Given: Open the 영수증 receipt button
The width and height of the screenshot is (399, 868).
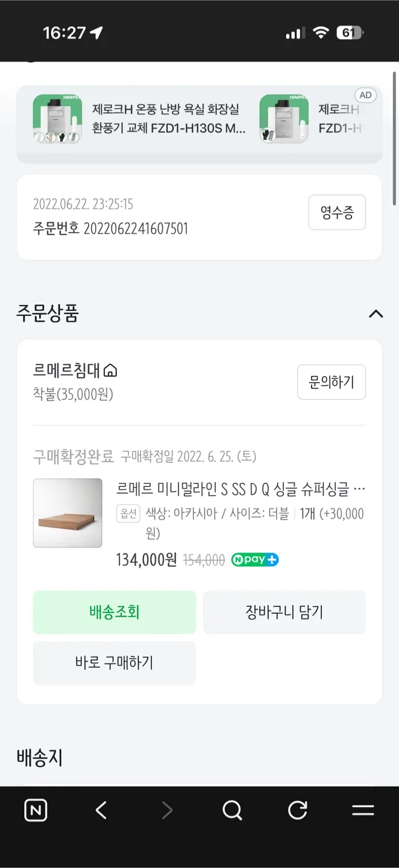Looking at the screenshot, I should point(337,212).
